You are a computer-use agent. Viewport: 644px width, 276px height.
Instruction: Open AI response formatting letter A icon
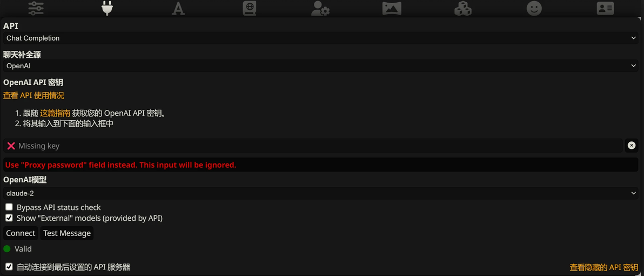click(178, 8)
